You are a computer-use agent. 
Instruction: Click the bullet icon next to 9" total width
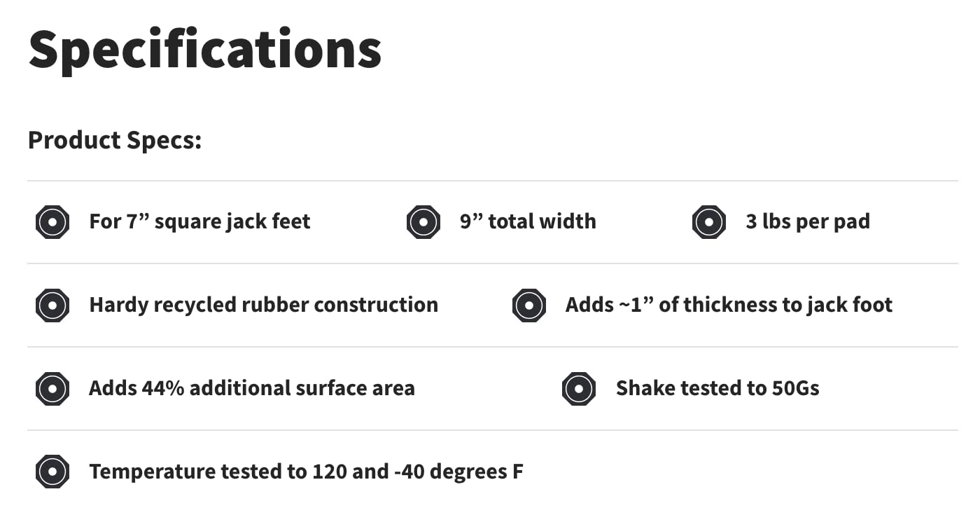coord(423,223)
